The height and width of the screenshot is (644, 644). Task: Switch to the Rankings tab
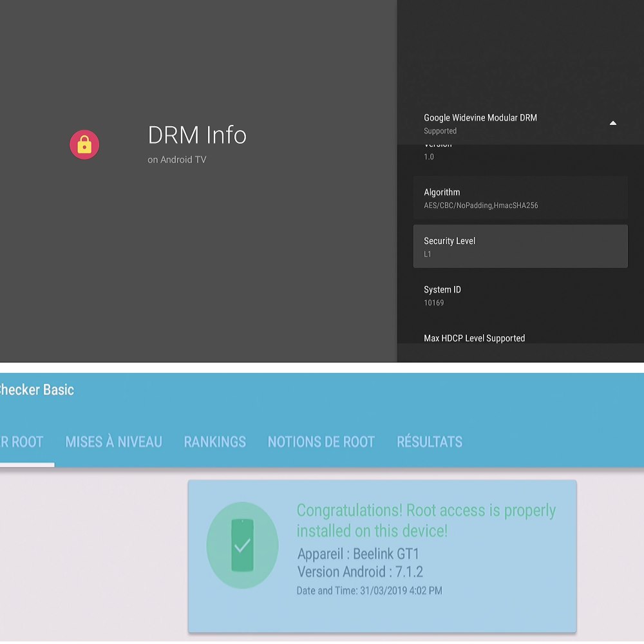tap(215, 442)
